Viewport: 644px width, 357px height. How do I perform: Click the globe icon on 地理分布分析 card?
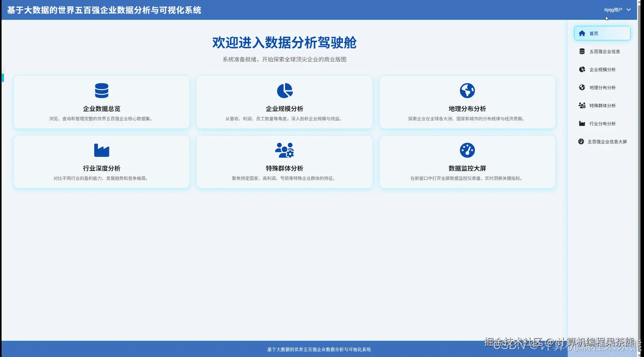point(467,90)
